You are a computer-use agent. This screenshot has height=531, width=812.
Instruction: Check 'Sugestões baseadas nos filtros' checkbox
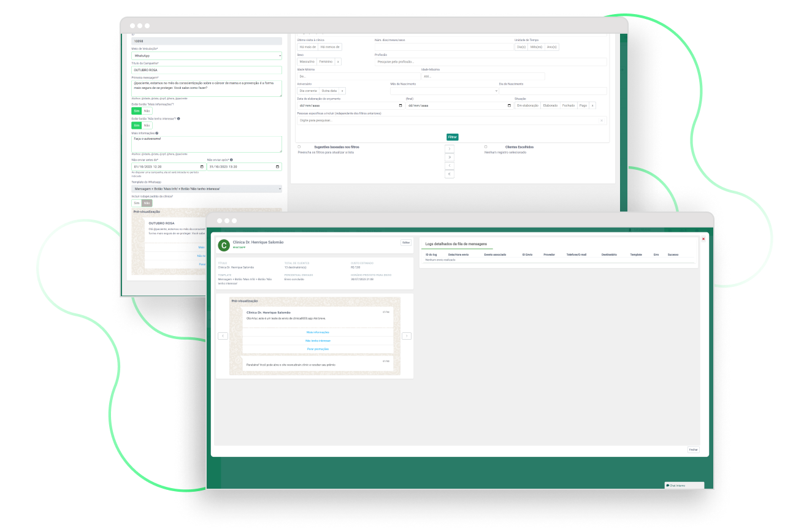tap(299, 147)
